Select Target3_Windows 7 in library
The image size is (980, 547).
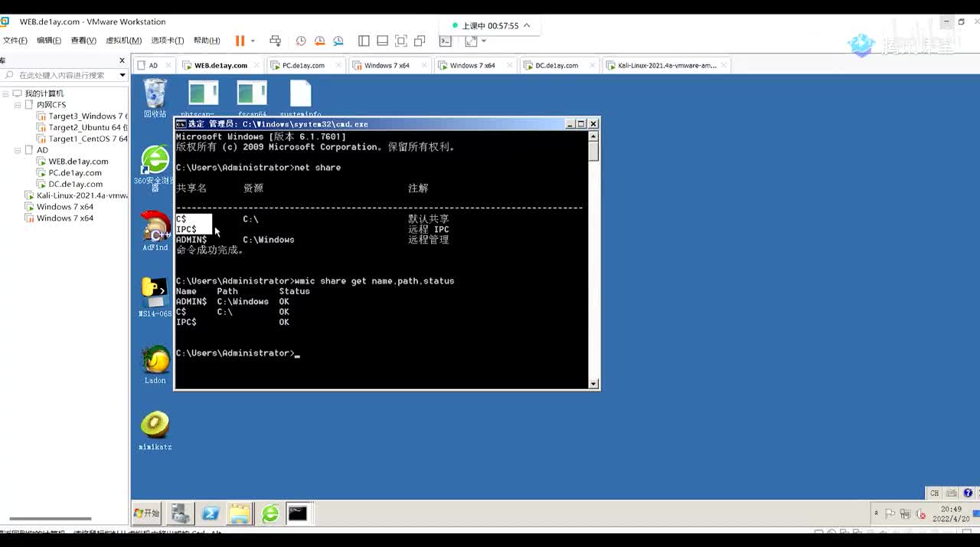click(x=82, y=116)
